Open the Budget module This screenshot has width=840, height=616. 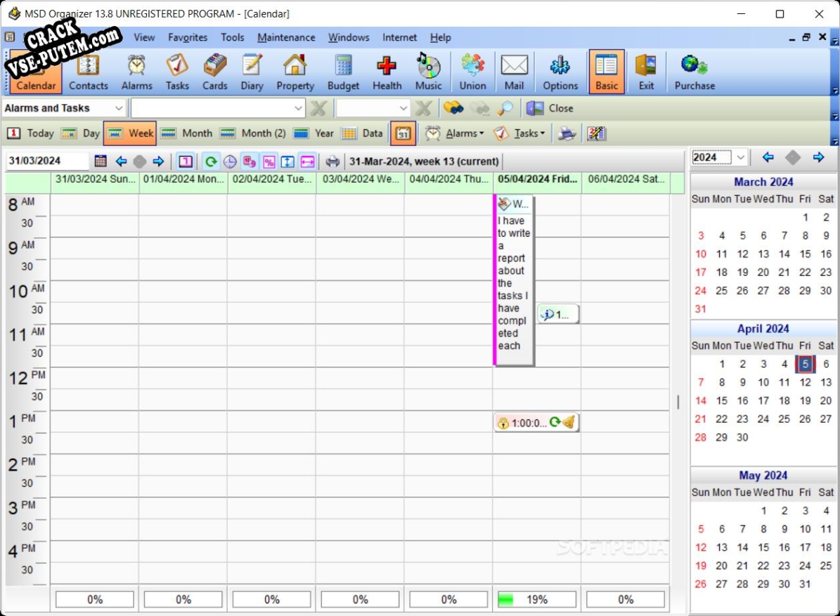344,72
